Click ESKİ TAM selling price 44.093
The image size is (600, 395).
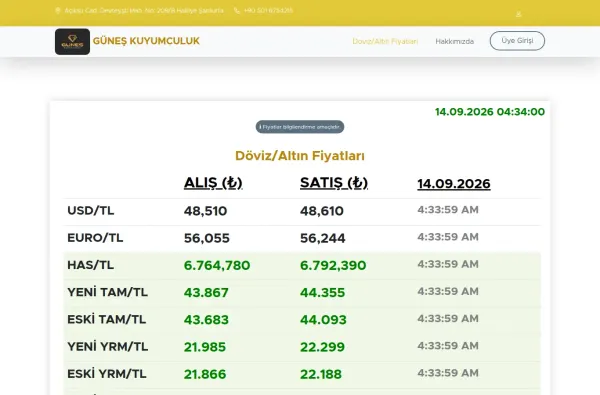(323, 320)
